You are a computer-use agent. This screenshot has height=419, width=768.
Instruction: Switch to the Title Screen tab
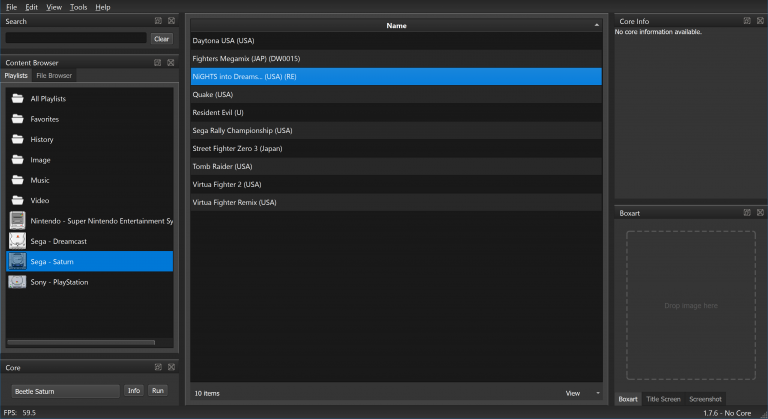point(663,399)
